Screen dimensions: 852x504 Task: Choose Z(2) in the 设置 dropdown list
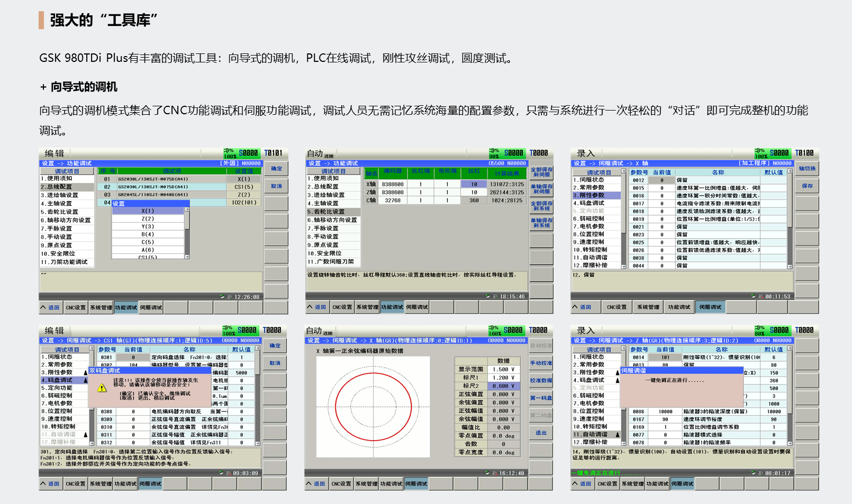(148, 218)
